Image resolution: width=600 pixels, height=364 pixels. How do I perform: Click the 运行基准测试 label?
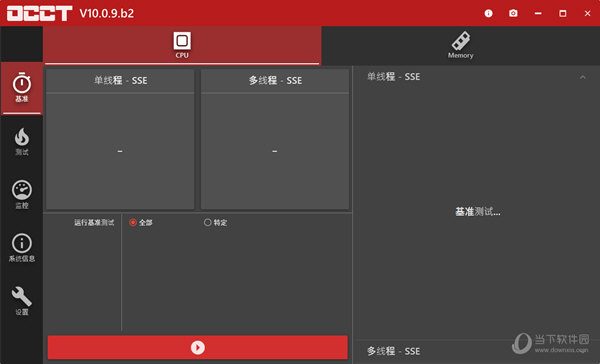click(x=94, y=222)
